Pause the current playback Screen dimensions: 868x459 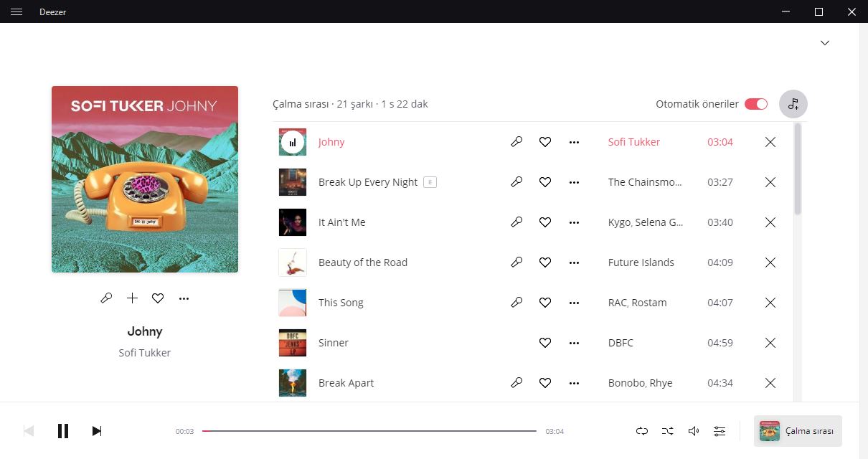(63, 431)
